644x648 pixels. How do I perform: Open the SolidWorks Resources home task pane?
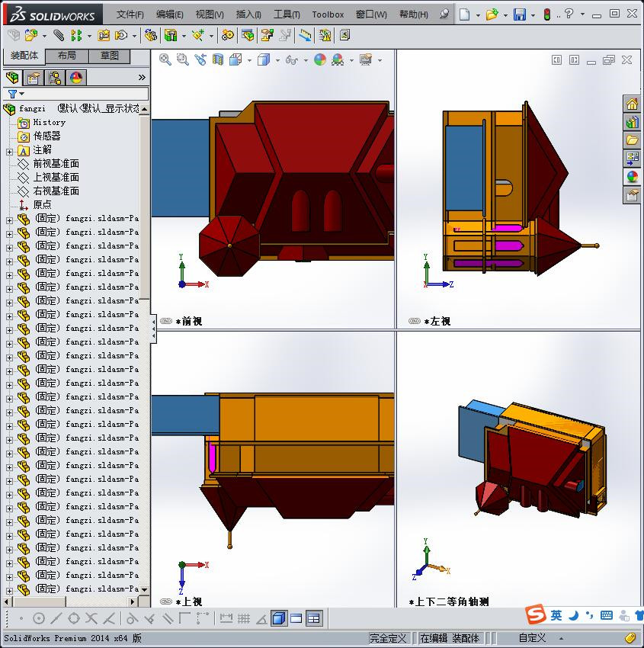coord(632,104)
